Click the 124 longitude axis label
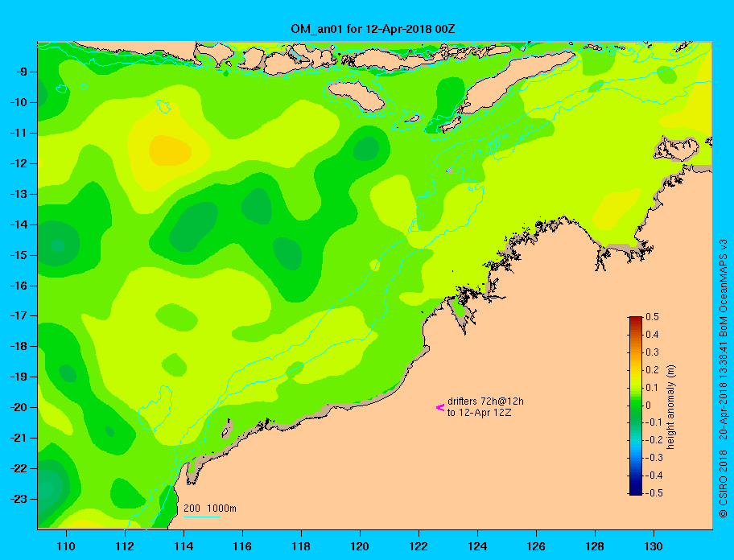 477,546
